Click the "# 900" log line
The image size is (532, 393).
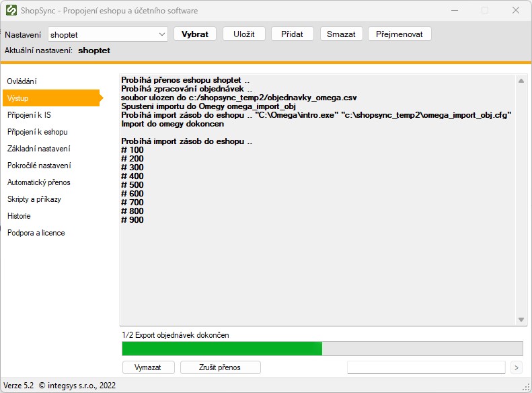132,220
